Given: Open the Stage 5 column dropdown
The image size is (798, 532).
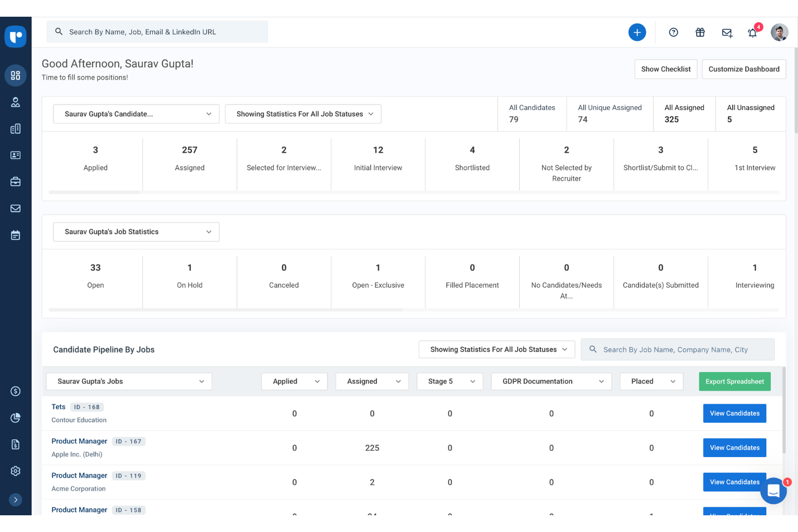Looking at the screenshot, I should click(450, 381).
